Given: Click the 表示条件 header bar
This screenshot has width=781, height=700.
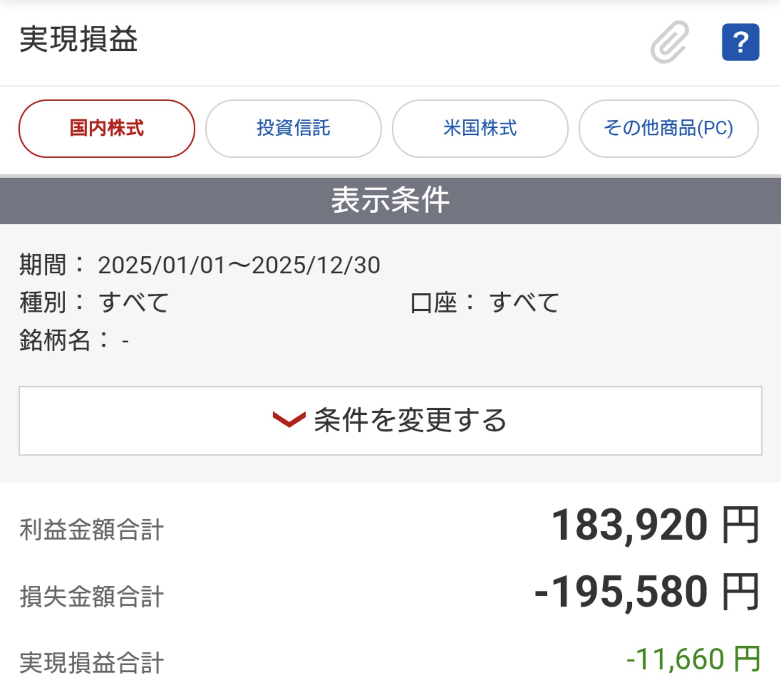Looking at the screenshot, I should (390, 200).
